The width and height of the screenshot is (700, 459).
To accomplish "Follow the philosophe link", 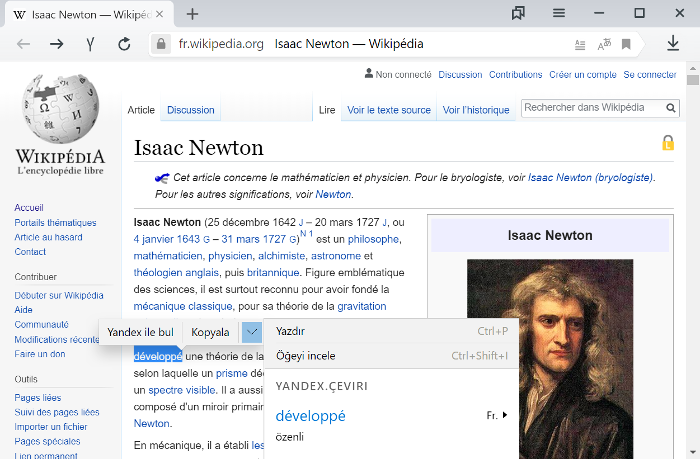I will (373, 239).
